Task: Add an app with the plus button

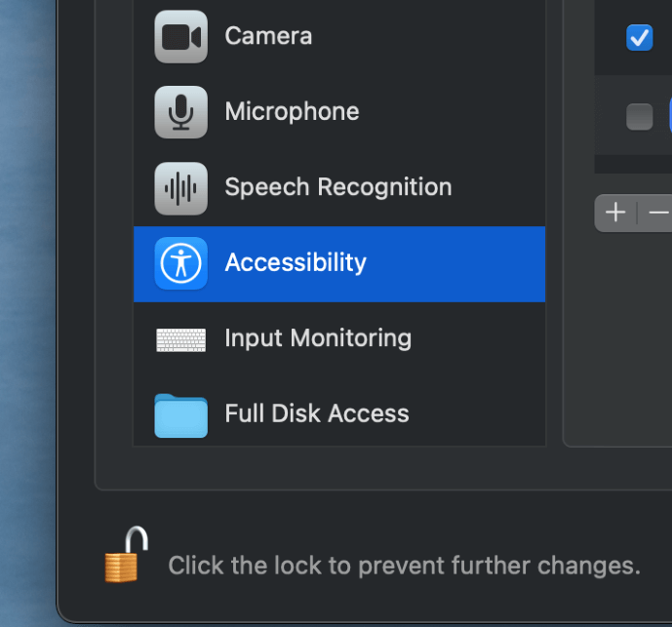Action: pos(615,213)
